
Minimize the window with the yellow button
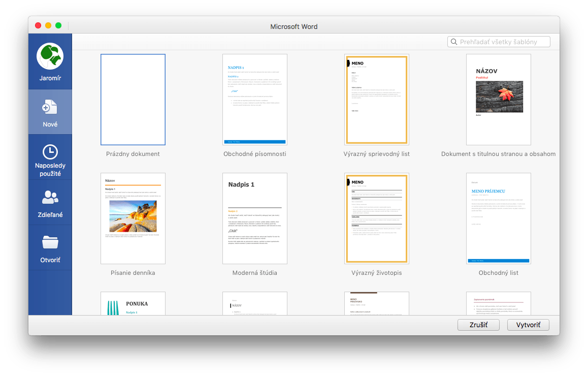pos(48,25)
